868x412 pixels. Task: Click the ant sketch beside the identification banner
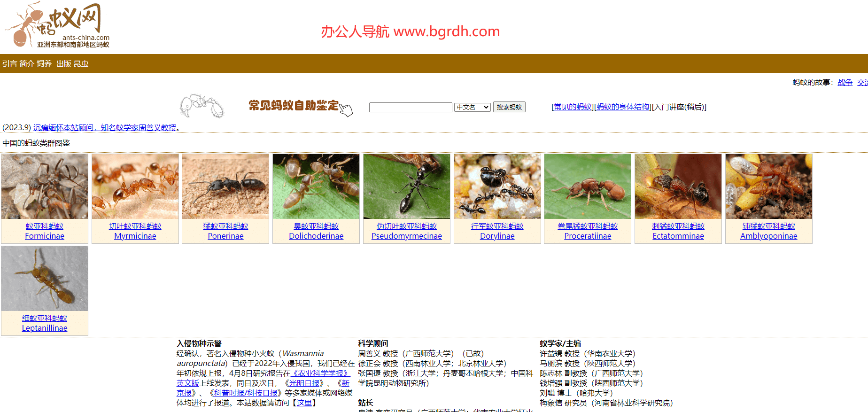click(x=202, y=106)
